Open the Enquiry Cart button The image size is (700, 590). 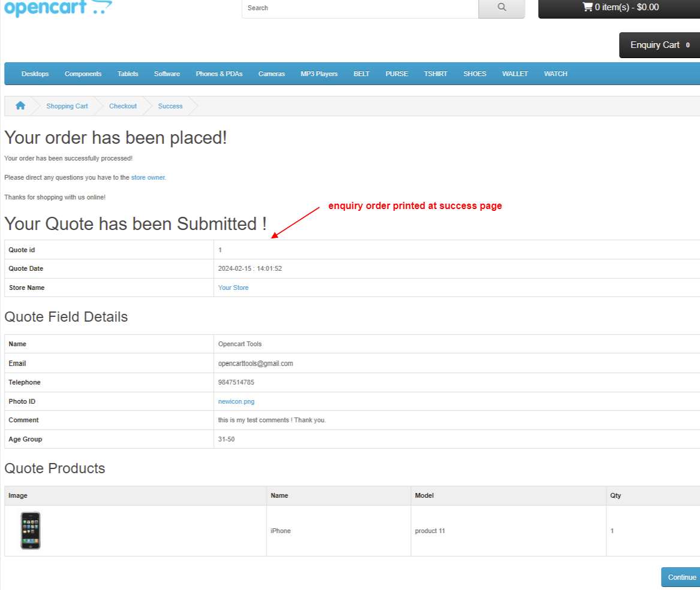(x=659, y=45)
